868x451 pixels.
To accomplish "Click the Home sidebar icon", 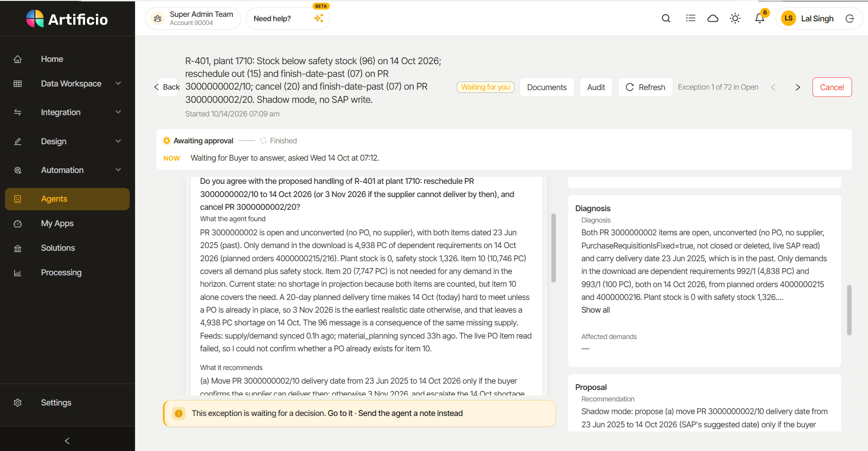I will pos(18,59).
